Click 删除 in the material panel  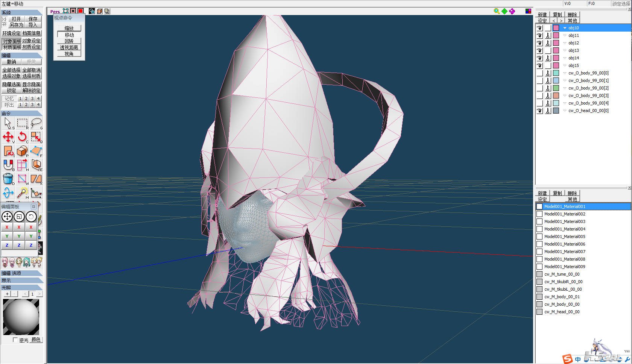572,193
